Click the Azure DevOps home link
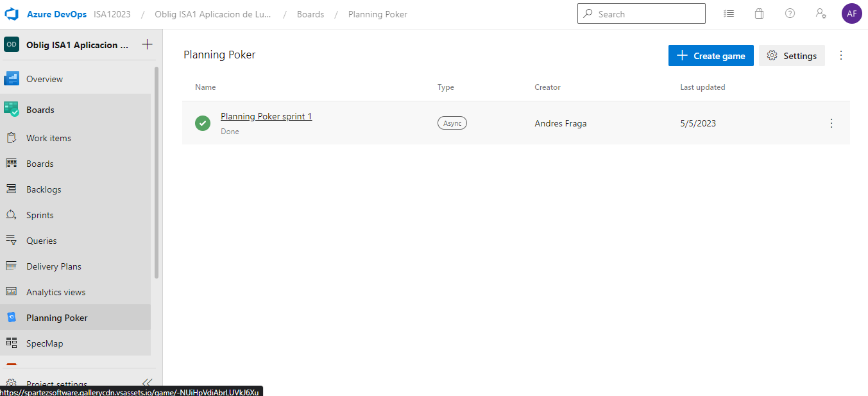 56,14
